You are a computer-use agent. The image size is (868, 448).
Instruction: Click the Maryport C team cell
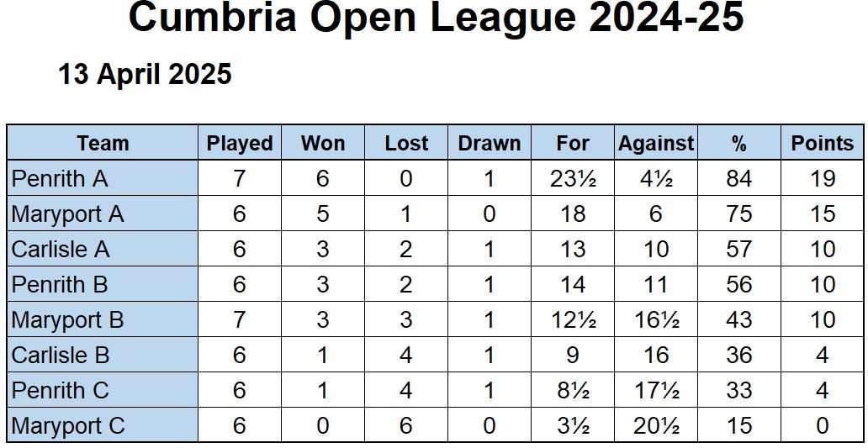pos(103,425)
